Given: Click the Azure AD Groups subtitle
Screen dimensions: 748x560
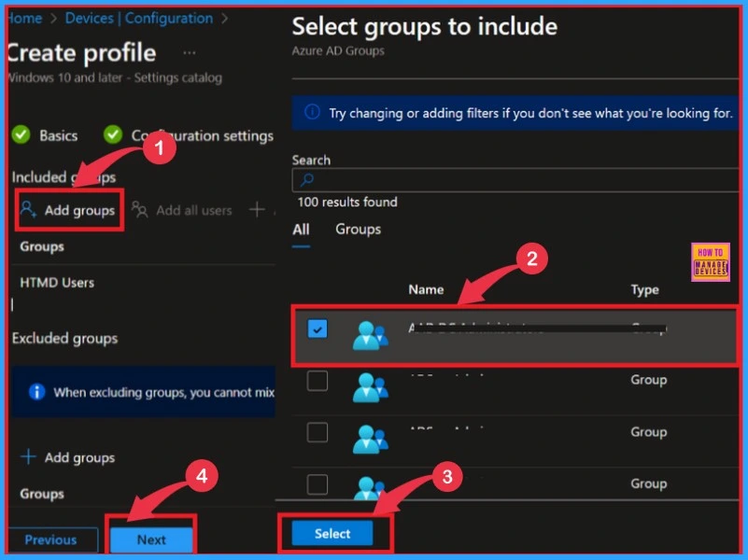Looking at the screenshot, I should pyautogui.click(x=338, y=51).
